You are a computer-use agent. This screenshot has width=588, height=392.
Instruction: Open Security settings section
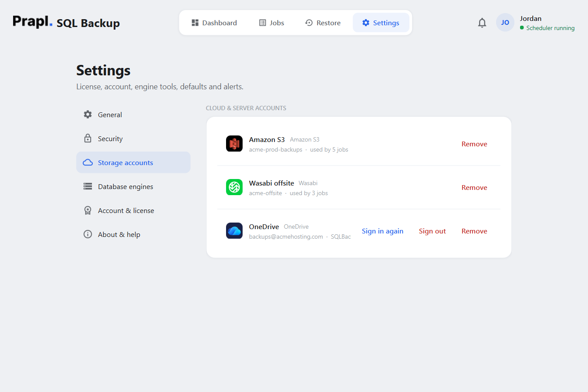(x=133, y=139)
